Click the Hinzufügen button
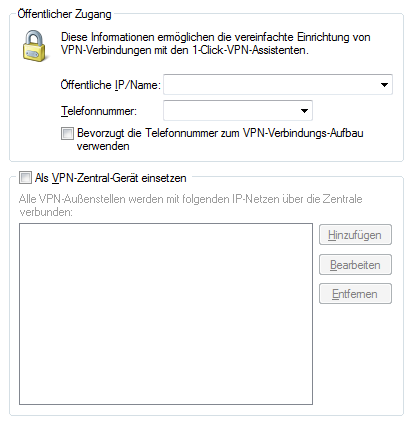 point(355,235)
